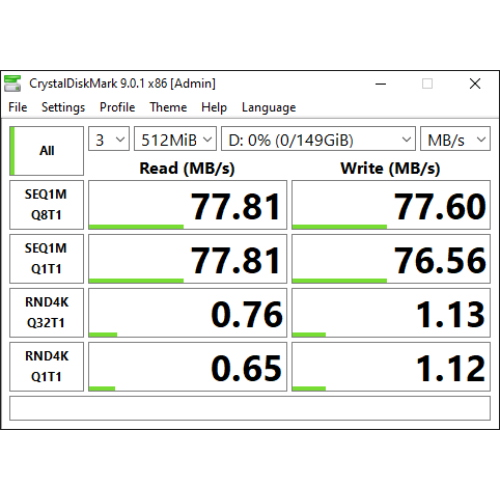Open the Help menu

[214, 107]
